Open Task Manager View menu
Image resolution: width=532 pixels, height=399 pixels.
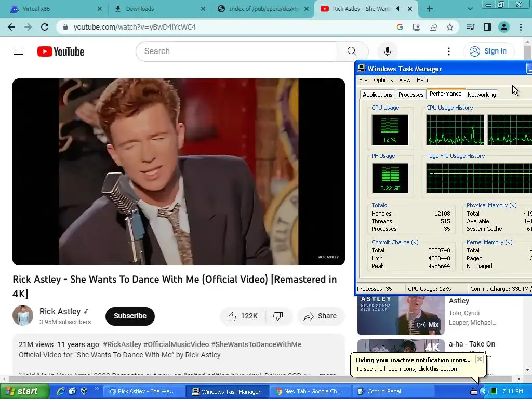[x=404, y=80]
